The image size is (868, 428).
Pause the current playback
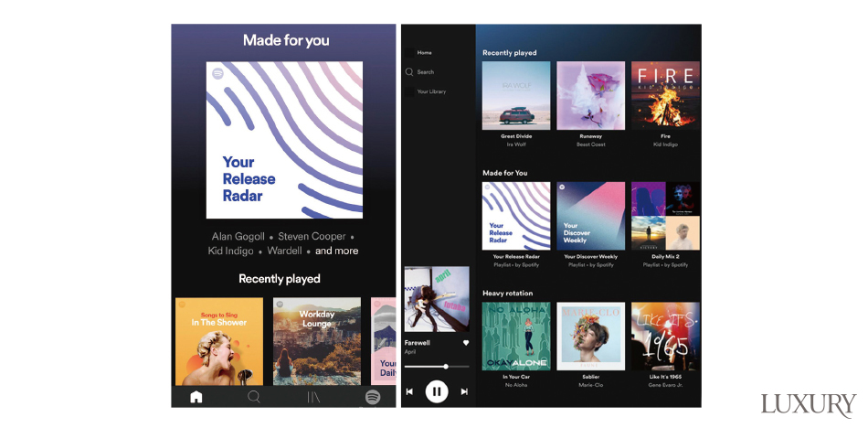[437, 392]
